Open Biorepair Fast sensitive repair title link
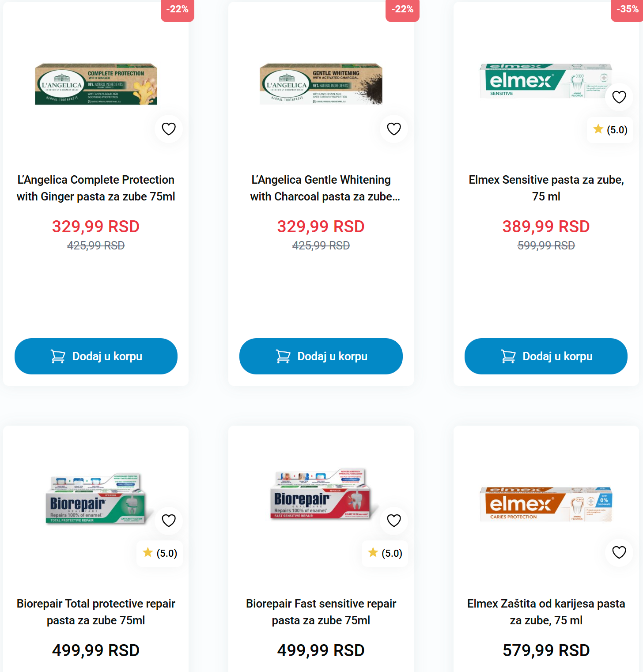Screen dimensions: 643x672 321,612
